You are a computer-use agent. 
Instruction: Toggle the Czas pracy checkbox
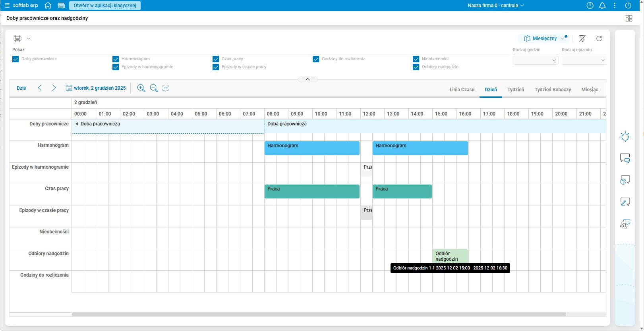pyautogui.click(x=216, y=59)
